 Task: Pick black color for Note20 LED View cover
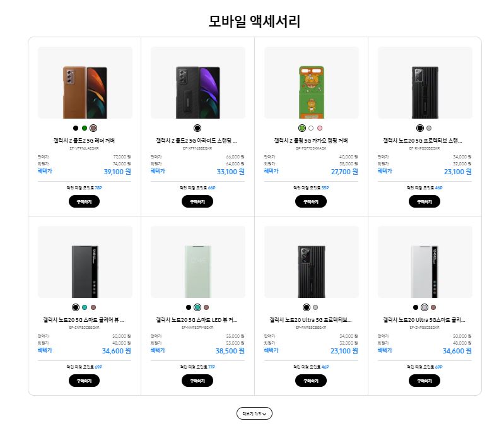189,307
